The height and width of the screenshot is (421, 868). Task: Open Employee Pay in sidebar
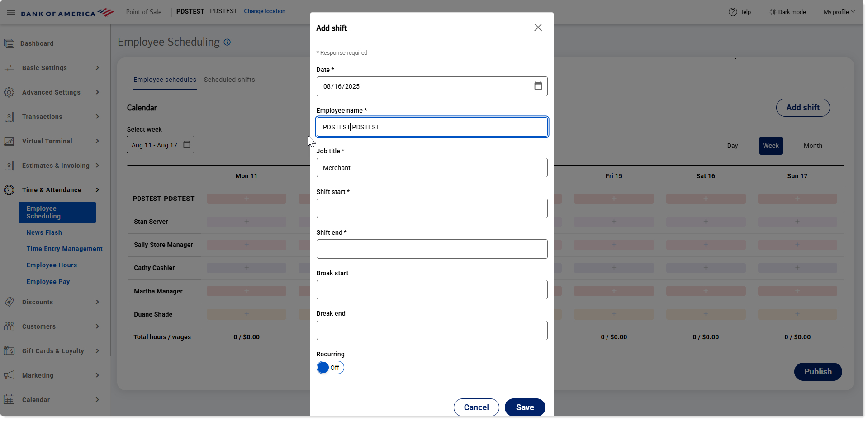pyautogui.click(x=48, y=282)
